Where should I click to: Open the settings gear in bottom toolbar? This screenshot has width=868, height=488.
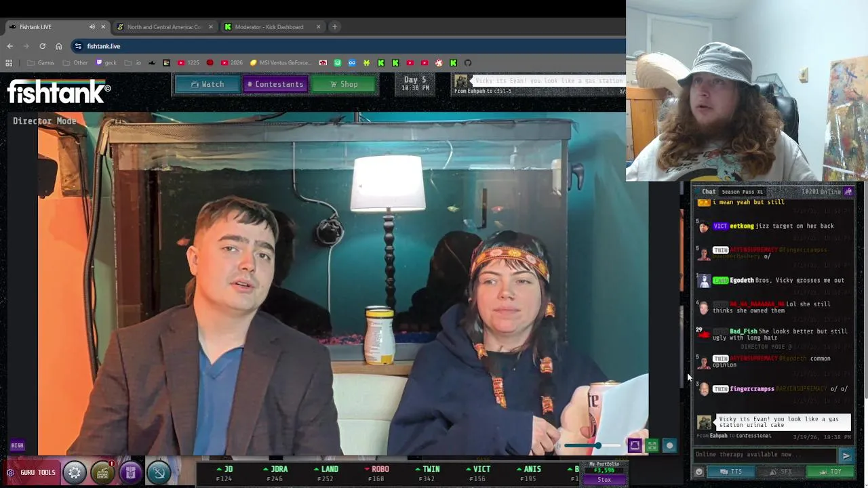click(75, 472)
